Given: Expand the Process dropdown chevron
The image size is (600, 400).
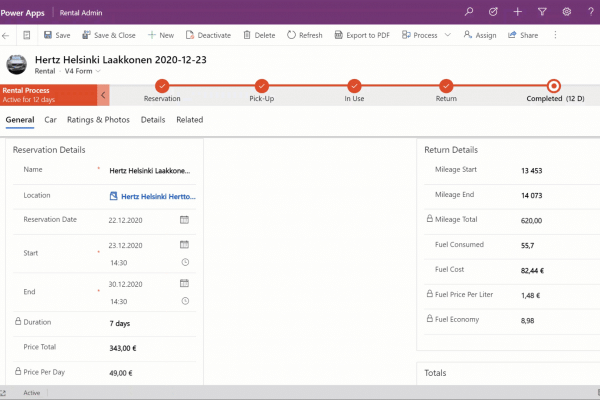Looking at the screenshot, I should point(448,35).
